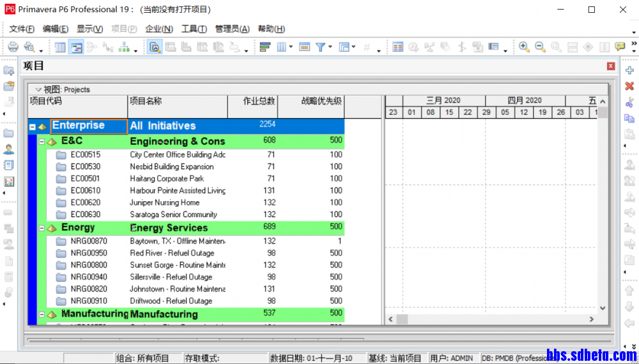Zoom out on the Gantt timescale
This screenshot has height=364, width=639.
(x=540, y=47)
